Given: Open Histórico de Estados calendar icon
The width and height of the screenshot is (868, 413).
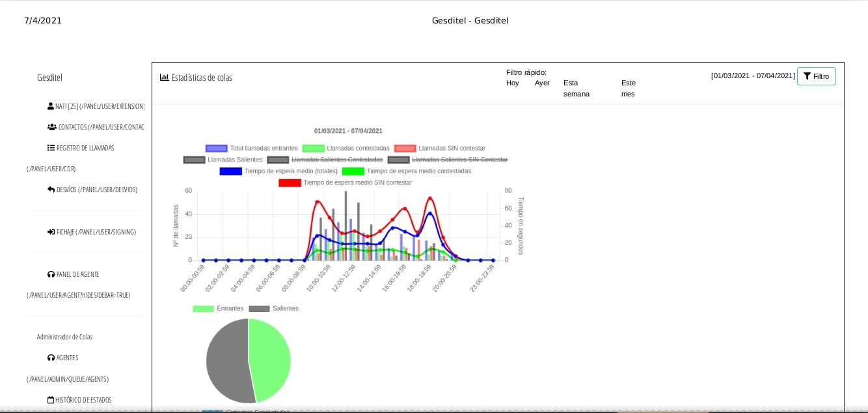Looking at the screenshot, I should coord(51,400).
